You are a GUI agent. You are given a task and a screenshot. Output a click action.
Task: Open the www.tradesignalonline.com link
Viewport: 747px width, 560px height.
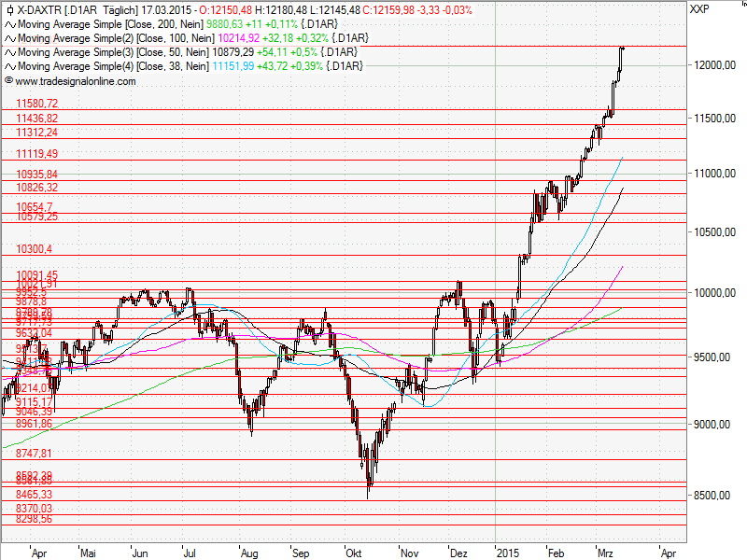75,81
